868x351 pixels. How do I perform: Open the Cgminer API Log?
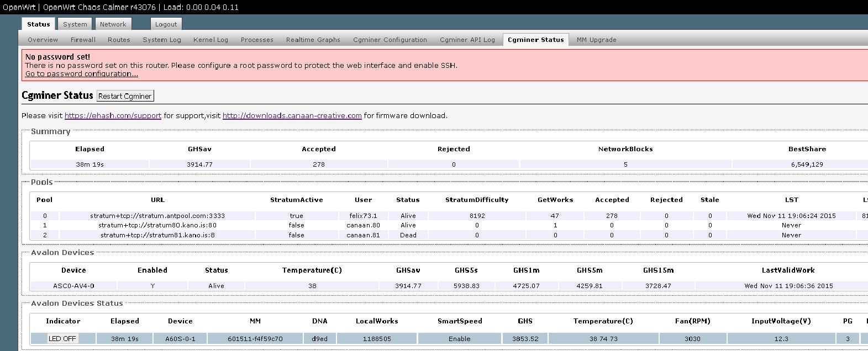467,40
